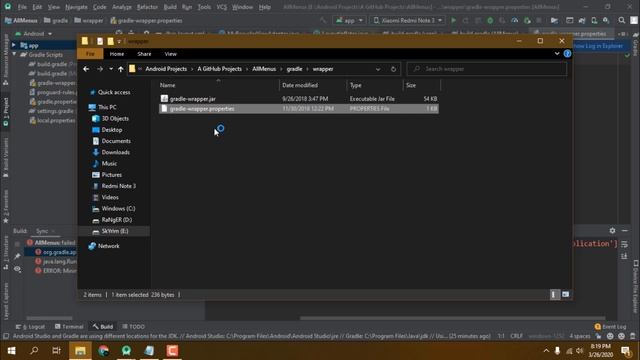Click the Debug app bug icon
Viewport: 640px width, 360px height.
490,20
